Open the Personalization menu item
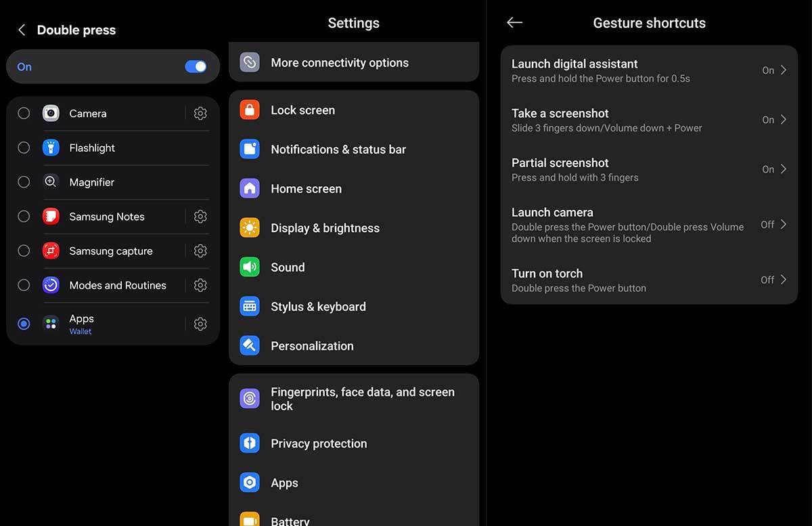Viewport: 812px width, 526px height. [x=312, y=346]
